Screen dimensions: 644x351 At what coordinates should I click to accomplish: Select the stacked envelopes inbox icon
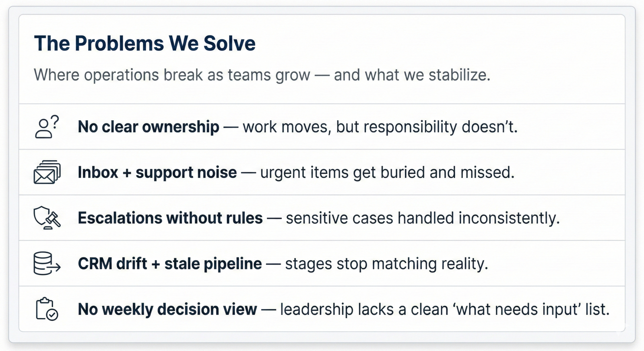point(47,172)
